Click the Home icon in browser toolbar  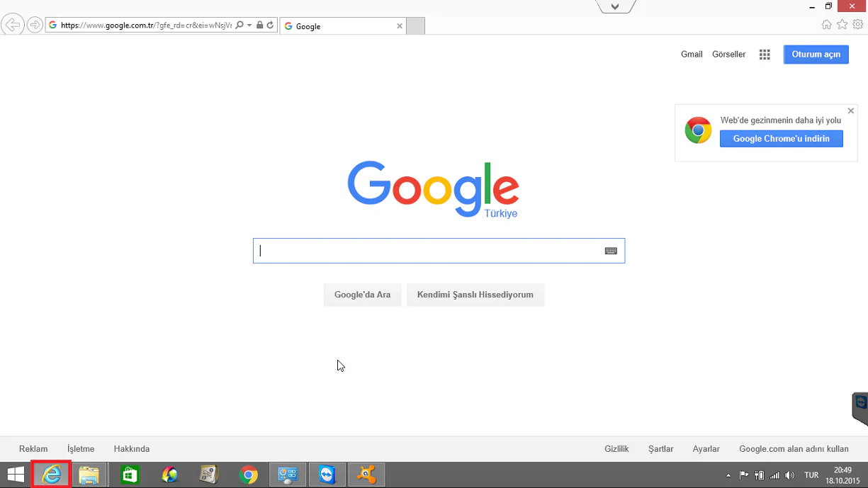[826, 25]
